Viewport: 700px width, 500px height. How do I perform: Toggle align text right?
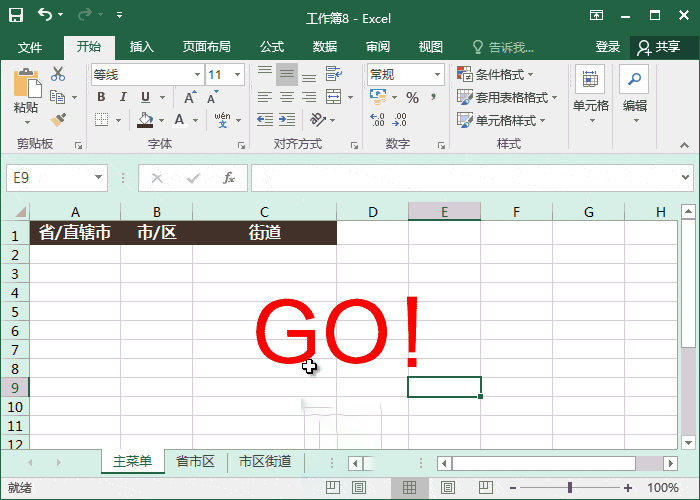pyautogui.click(x=308, y=97)
